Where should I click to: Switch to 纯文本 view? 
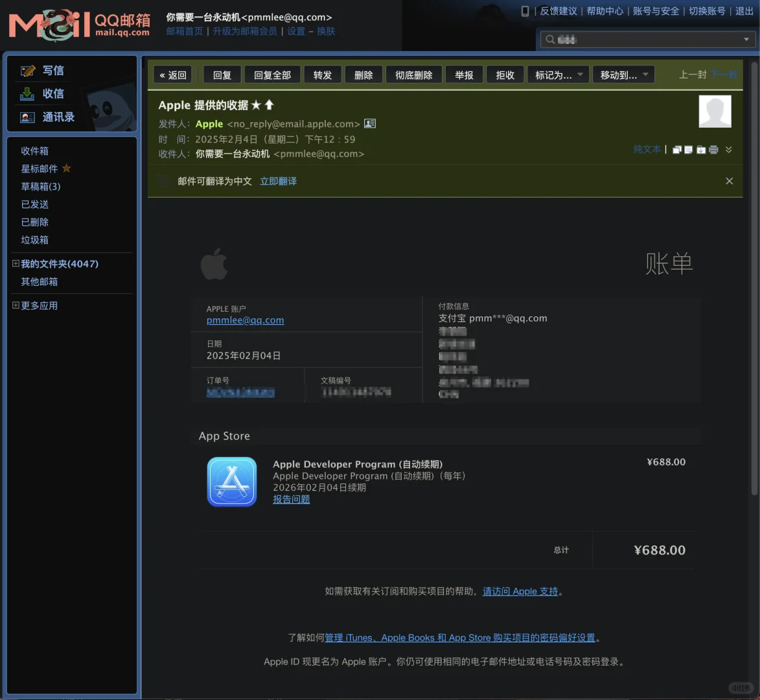647,149
